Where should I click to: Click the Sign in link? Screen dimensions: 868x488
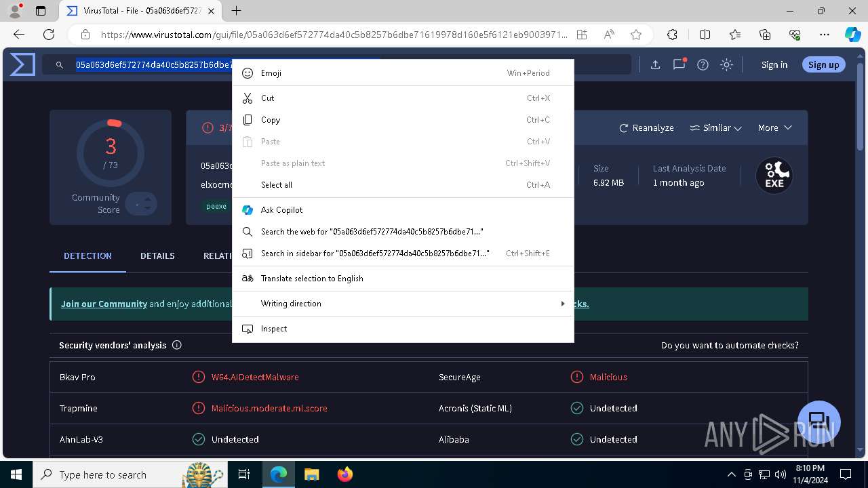point(774,65)
